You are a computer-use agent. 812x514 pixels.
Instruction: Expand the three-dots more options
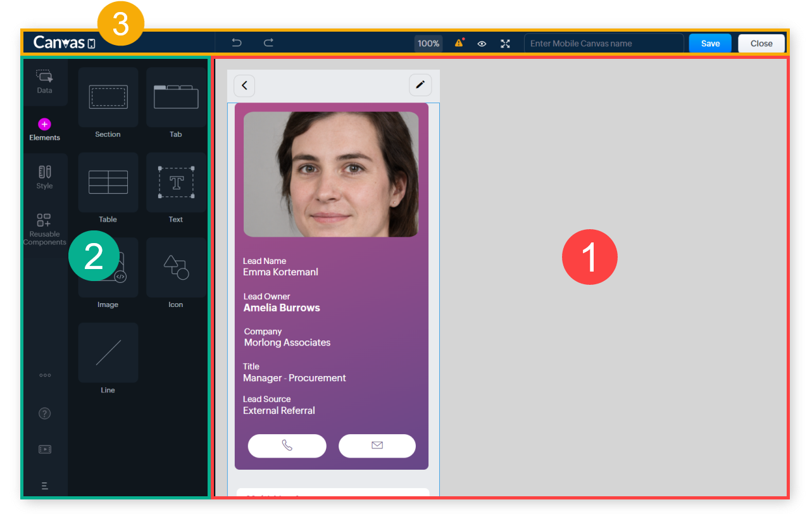click(x=45, y=375)
